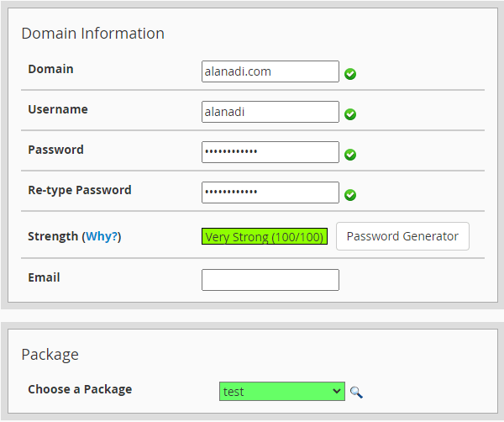
Task: Click the Package section heading
Action: pyautogui.click(x=50, y=355)
